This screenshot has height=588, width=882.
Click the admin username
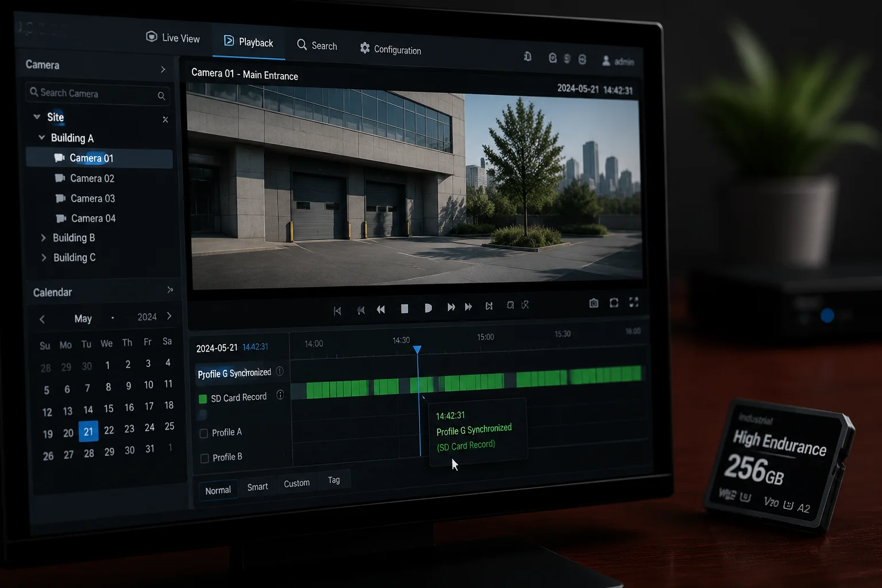pos(624,61)
